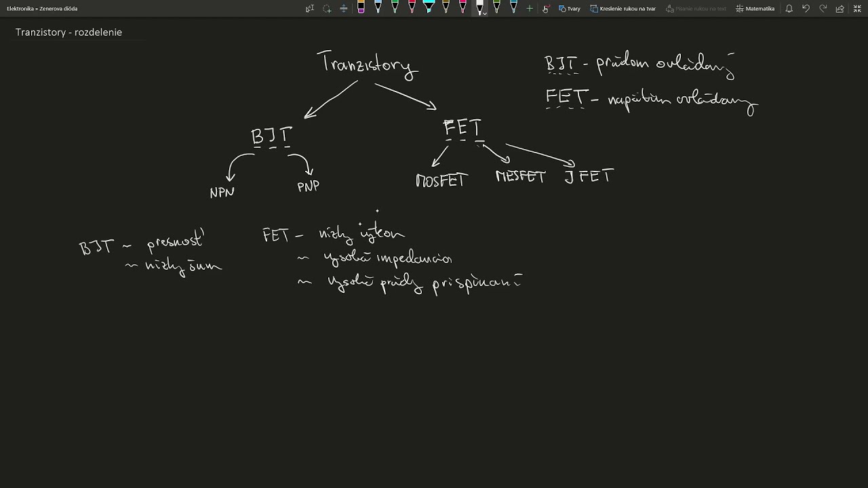Exit full-screen mode
This screenshot has width=868, height=488.
[x=856, y=9]
